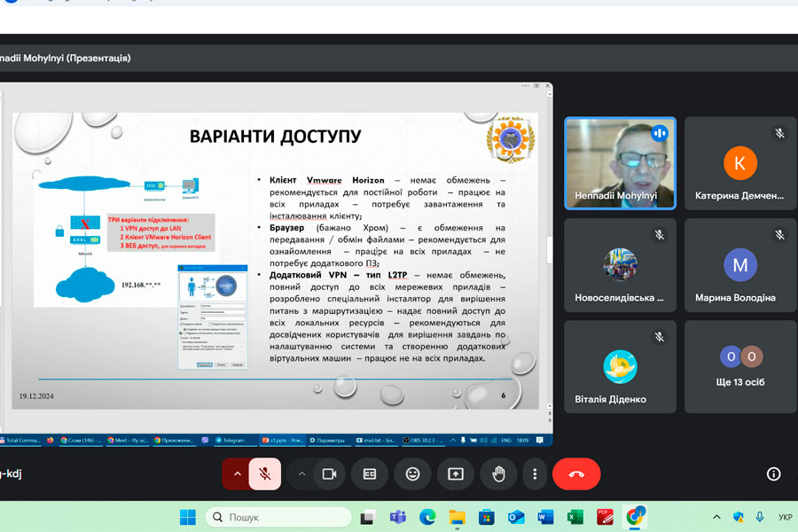Click OBS 30.2.3 in shared taskbar
This screenshot has height=532, width=798.
(424, 441)
